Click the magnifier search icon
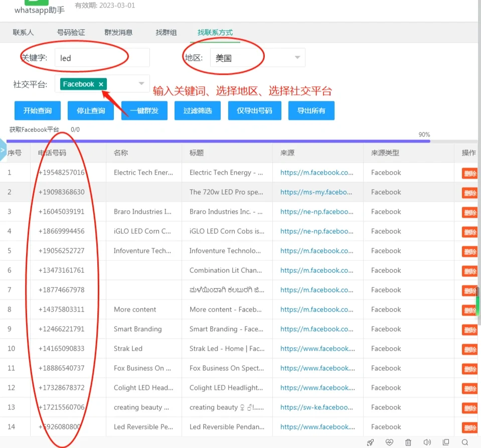Image resolution: width=481 pixels, height=448 pixels. coord(465,442)
